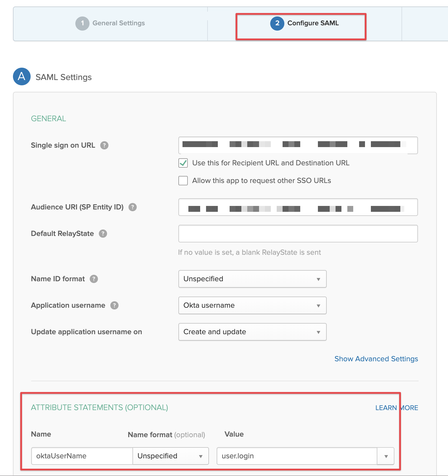Click the SAML Settings section A badge

(x=22, y=76)
